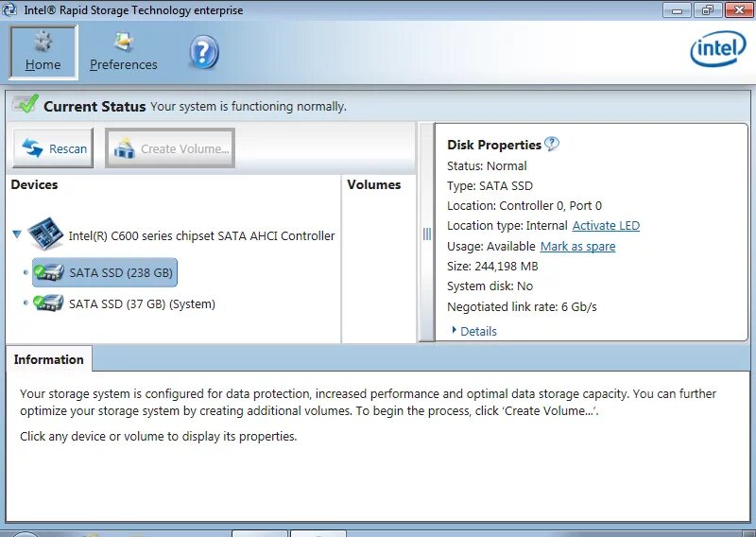Minimize the Rapid Storage Technology window
Viewport: 756px width, 537px height.
tap(677, 10)
